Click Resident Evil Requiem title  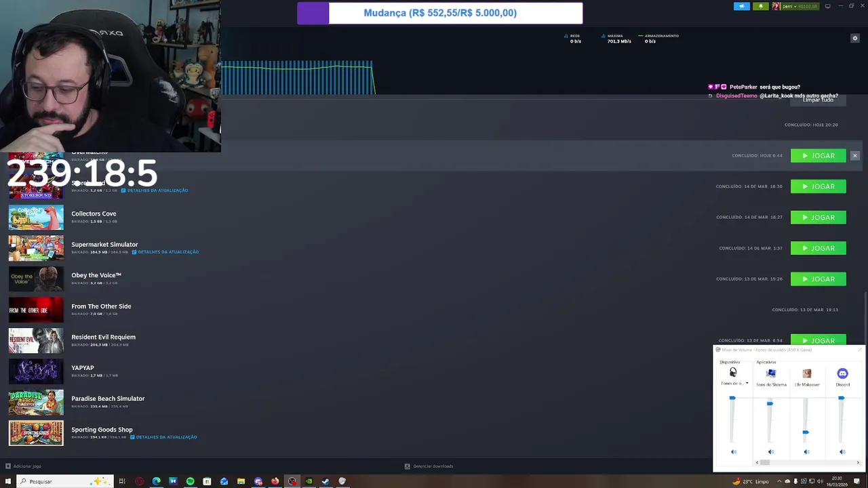(103, 337)
